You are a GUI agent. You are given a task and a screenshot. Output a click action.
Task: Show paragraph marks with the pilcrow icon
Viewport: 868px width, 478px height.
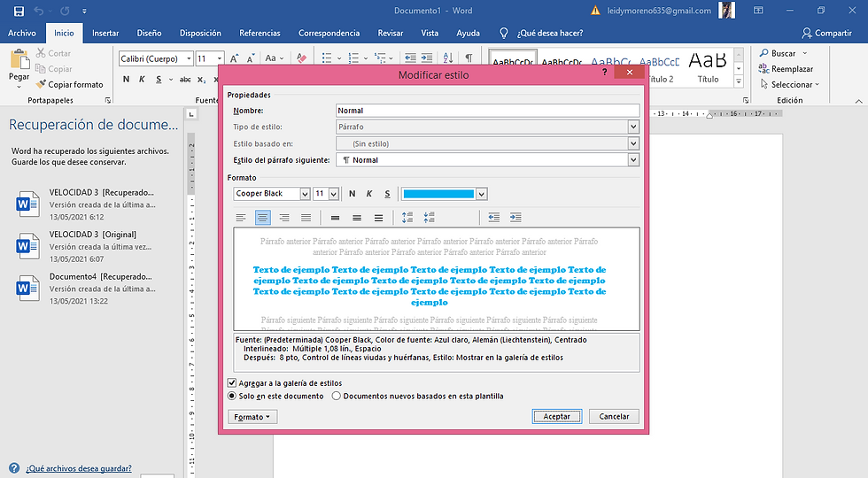tap(469, 58)
